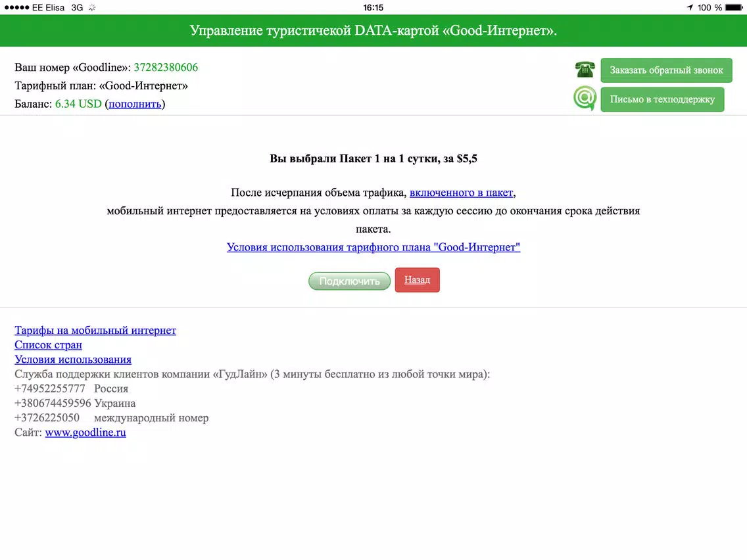Open Письмо в техподдержку button
Image resolution: width=747 pixels, height=560 pixels.
point(662,99)
